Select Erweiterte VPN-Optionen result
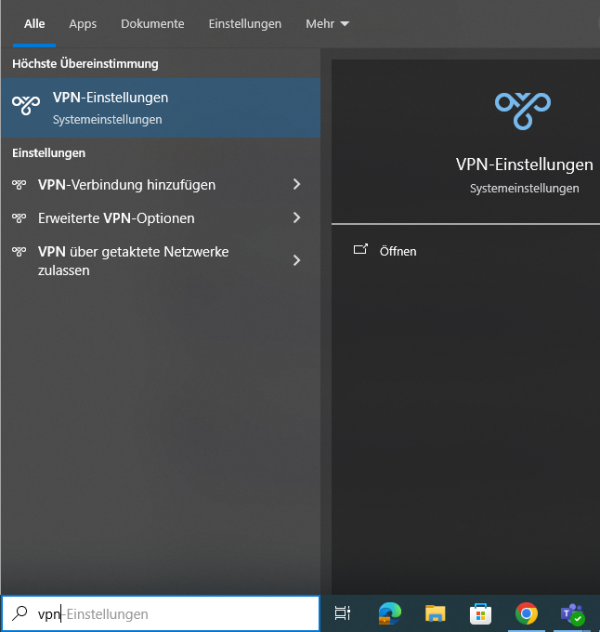The width and height of the screenshot is (600, 632). coord(161,218)
